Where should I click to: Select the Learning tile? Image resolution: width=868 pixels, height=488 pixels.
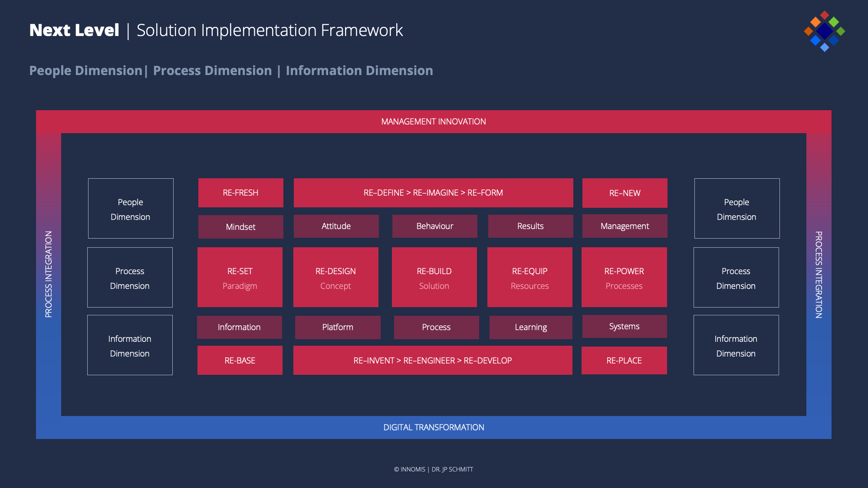pyautogui.click(x=530, y=327)
